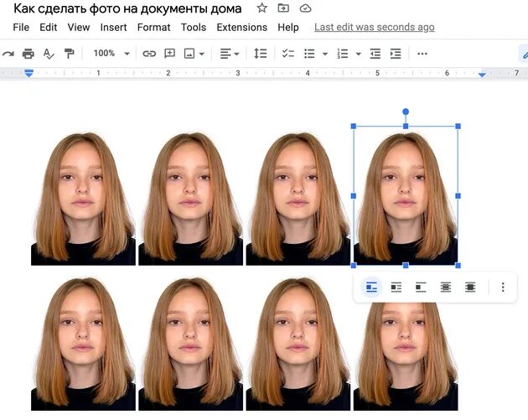Screen dimensions: 528x420
Task: Select the In front of text image option
Action: coord(470,288)
